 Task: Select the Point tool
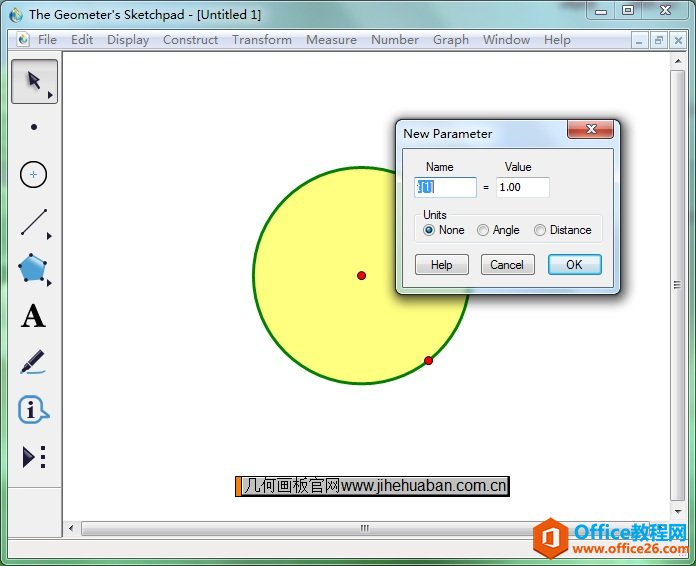(x=34, y=127)
